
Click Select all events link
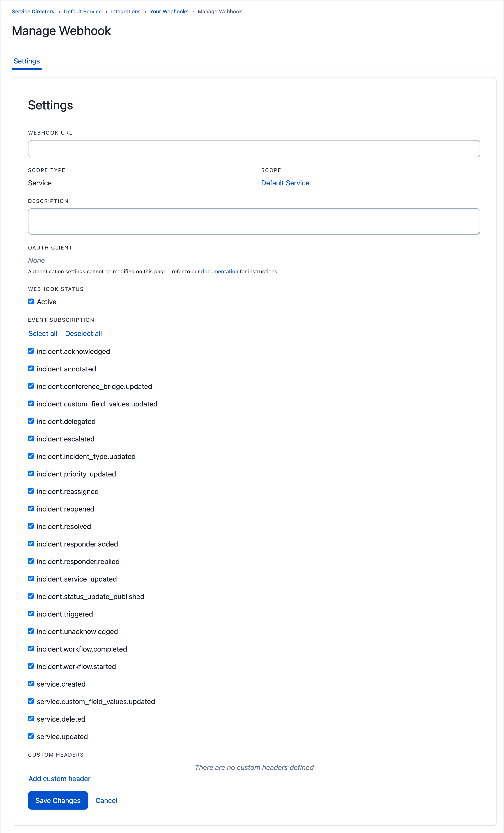(x=43, y=334)
